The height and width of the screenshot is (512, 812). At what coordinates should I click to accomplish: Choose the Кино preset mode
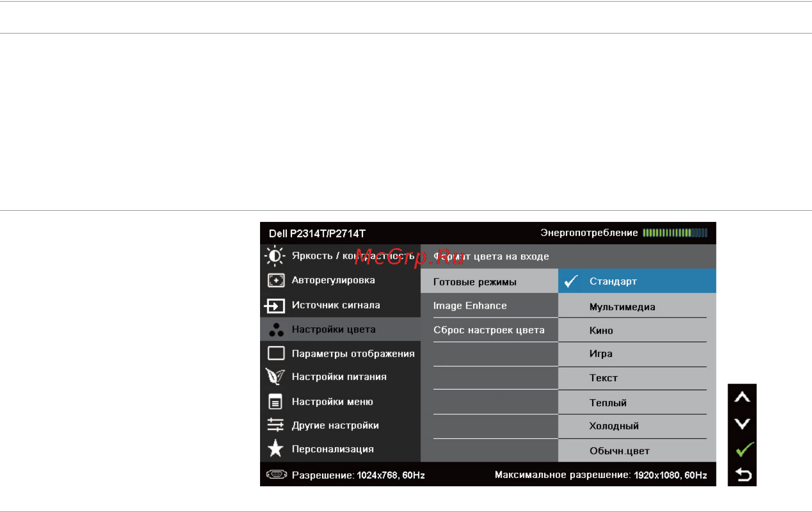tap(637, 330)
